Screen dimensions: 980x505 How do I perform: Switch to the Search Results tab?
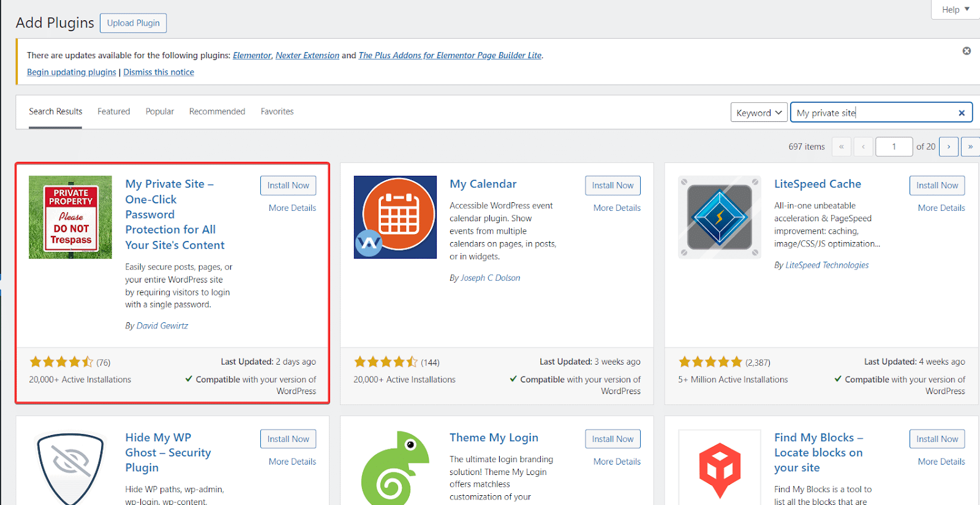[x=55, y=112]
